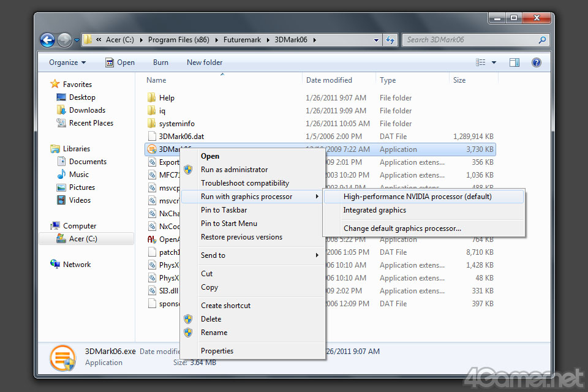The width and height of the screenshot is (588, 392).
Task: Click the OpenAL installer icon
Action: 152,239
